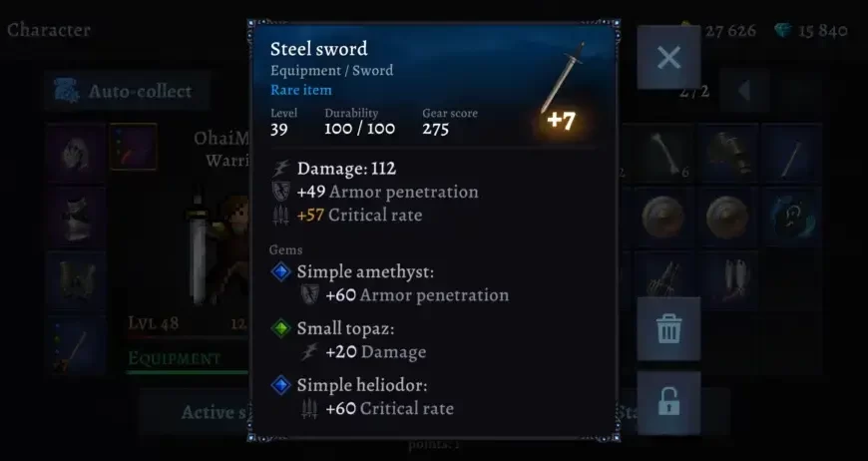This screenshot has width=868, height=461.
Task: Click the green Equipment progress bar
Action: click(189, 372)
